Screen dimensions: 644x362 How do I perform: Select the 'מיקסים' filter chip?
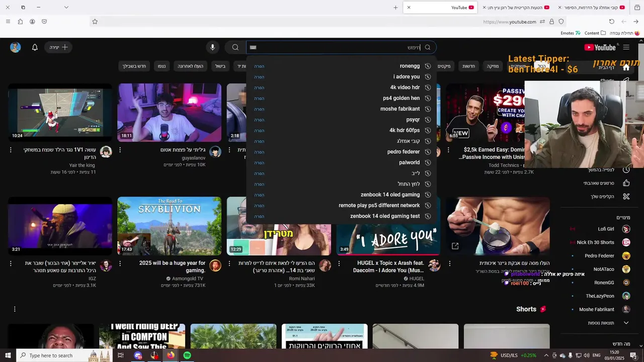pyautogui.click(x=444, y=66)
